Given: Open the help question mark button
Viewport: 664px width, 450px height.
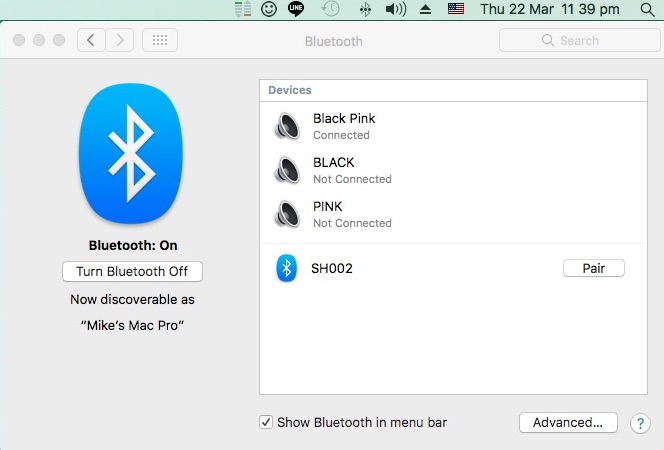Looking at the screenshot, I should [x=640, y=423].
